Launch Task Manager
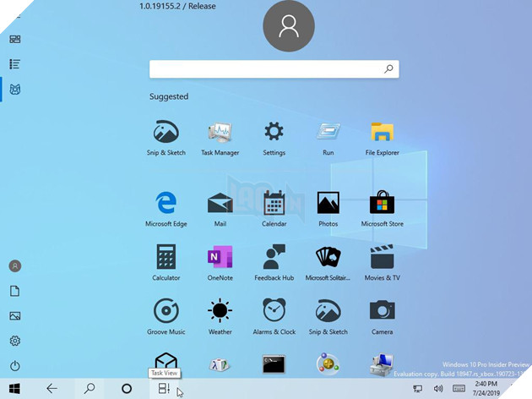This screenshot has height=399, width=532. pyautogui.click(x=220, y=138)
